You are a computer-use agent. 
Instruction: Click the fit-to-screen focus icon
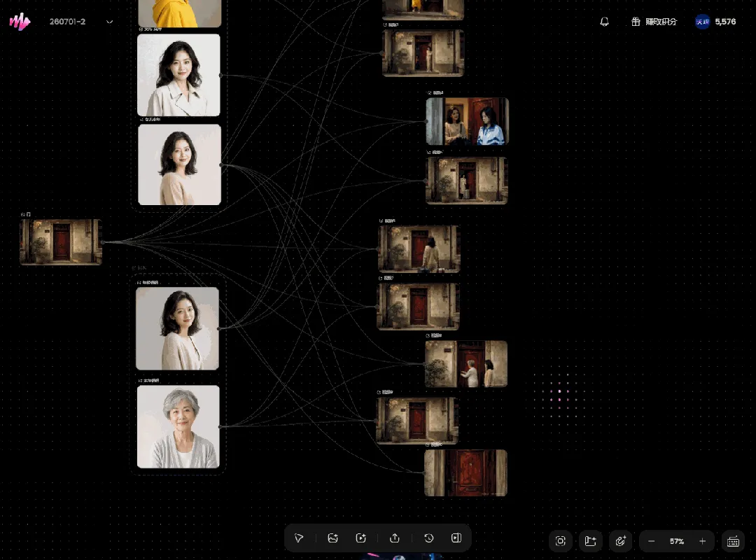[560, 541]
